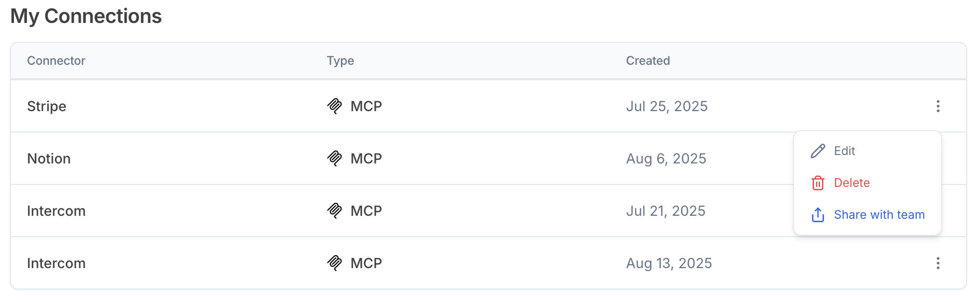Select Edit from the open context menu
Screen dimensions: 980x302
click(844, 151)
